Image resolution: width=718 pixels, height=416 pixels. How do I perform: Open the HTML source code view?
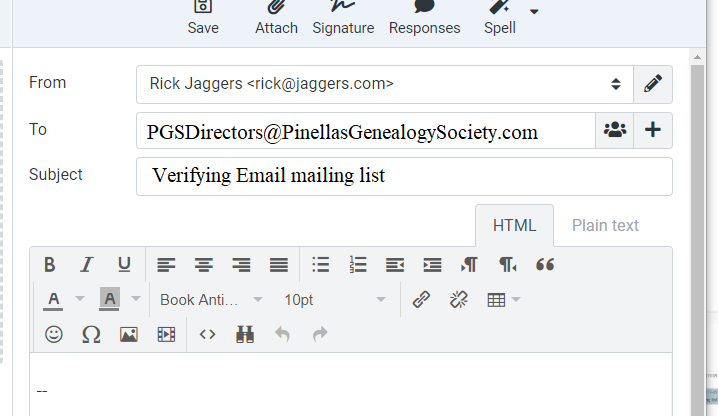click(207, 334)
